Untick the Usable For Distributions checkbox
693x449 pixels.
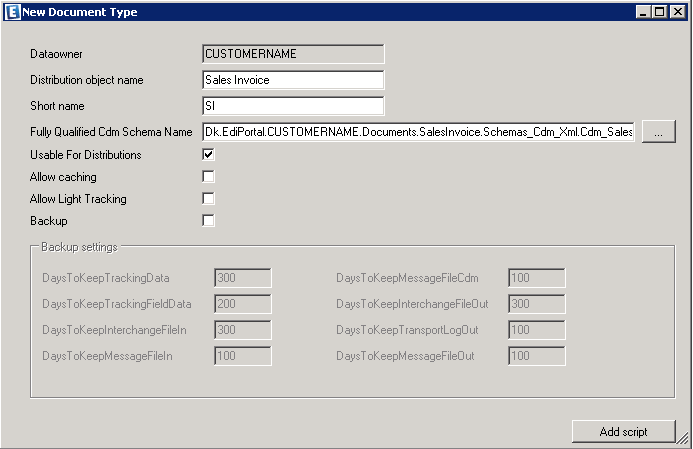coord(209,155)
